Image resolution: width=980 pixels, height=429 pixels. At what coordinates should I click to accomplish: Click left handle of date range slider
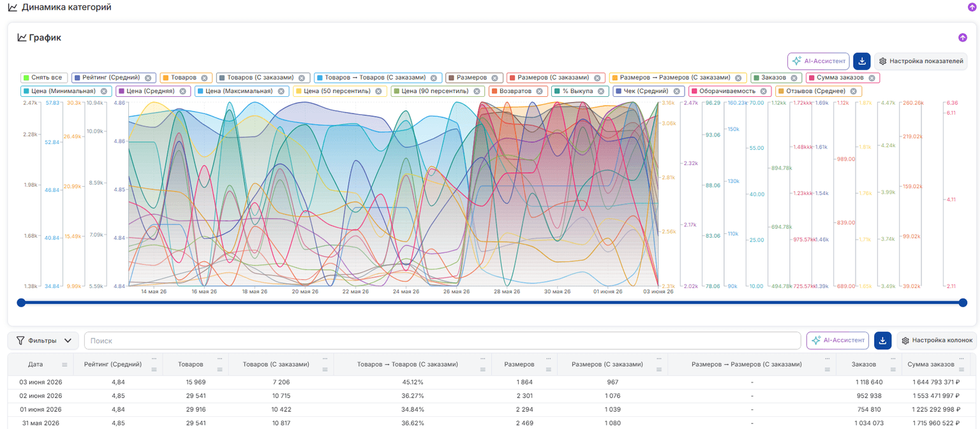(21, 303)
